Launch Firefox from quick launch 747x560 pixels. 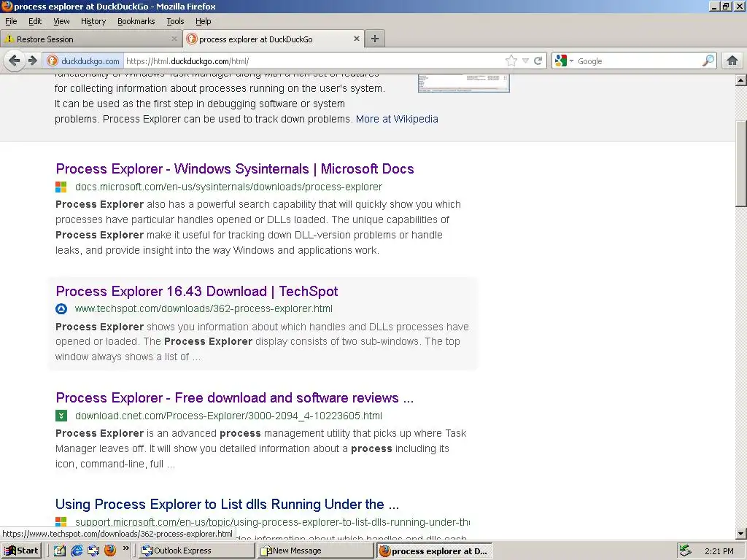pos(110,551)
